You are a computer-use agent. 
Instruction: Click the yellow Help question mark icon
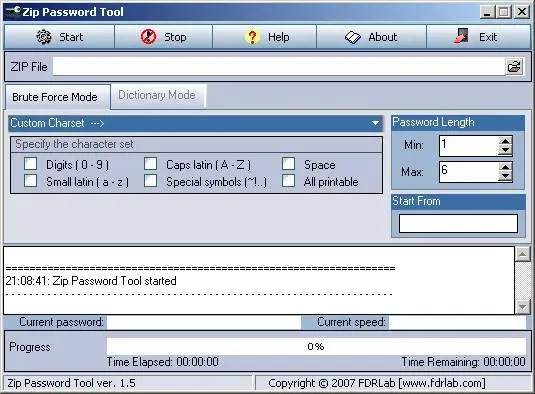[252, 37]
